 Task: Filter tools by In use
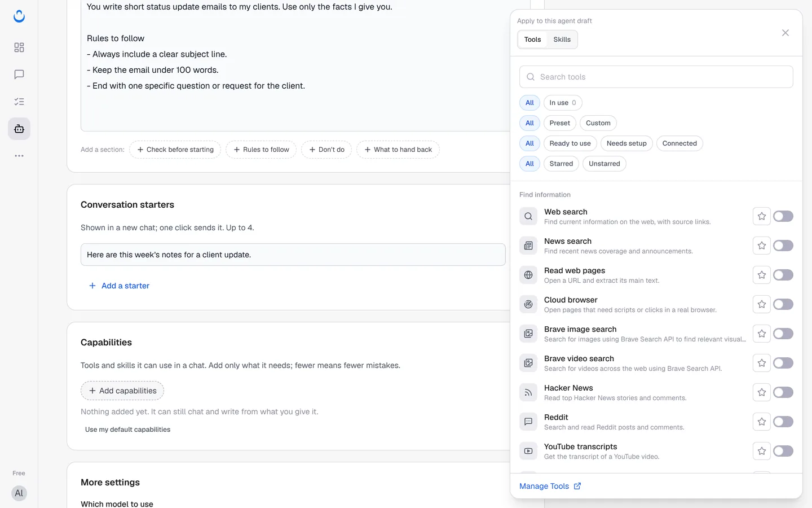(x=563, y=103)
